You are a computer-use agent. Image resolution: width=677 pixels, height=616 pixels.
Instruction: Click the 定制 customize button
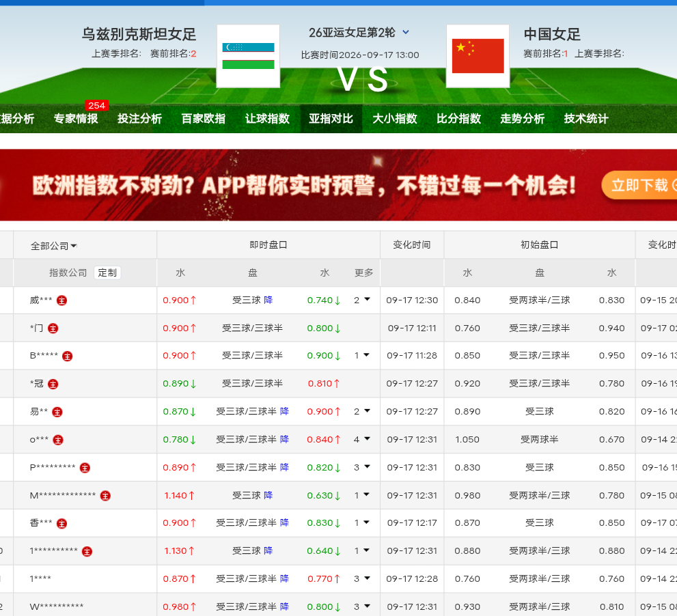107,272
